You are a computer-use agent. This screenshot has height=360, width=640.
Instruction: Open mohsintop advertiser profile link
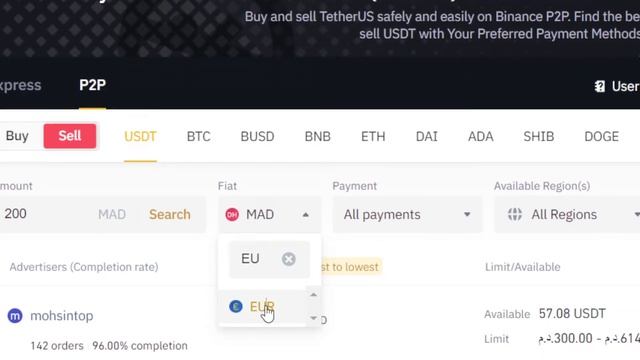coord(62,316)
